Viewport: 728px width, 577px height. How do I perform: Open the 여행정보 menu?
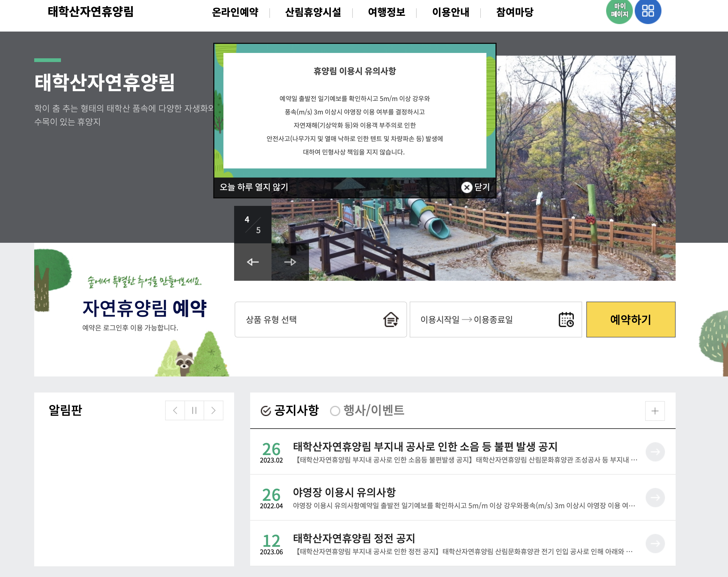click(387, 12)
